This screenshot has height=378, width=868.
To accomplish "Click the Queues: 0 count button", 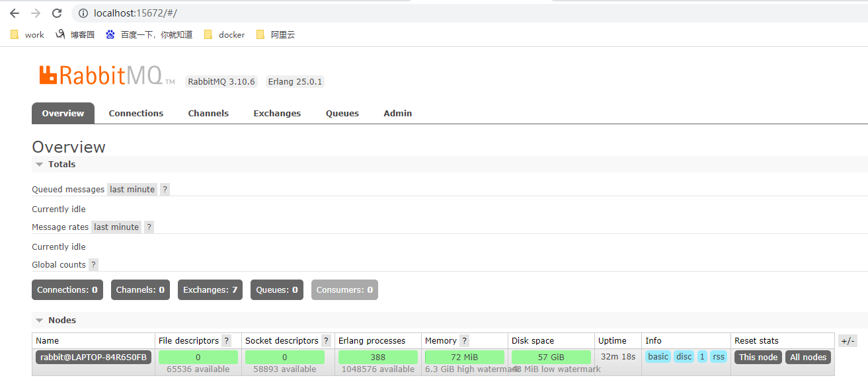I will 277,289.
